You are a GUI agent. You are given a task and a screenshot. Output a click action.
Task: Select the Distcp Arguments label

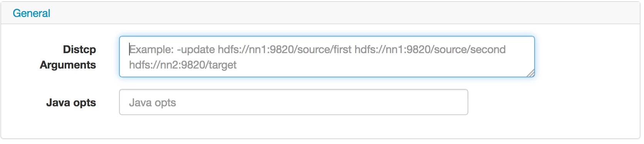pyautogui.click(x=68, y=57)
